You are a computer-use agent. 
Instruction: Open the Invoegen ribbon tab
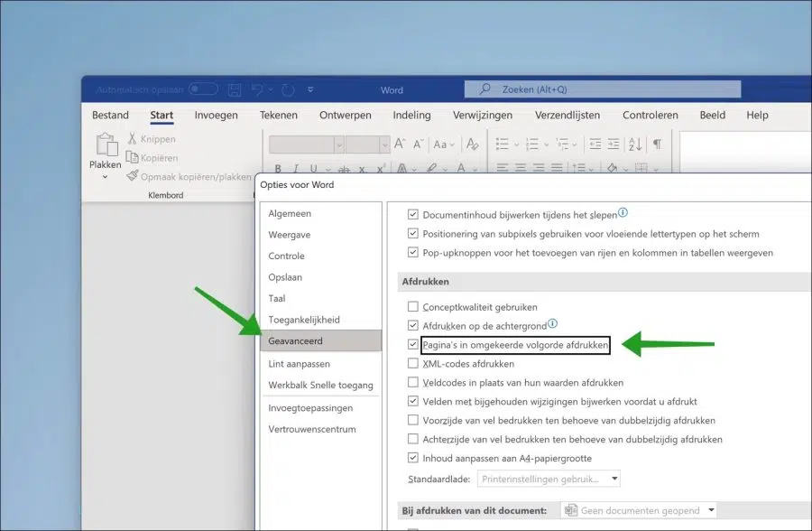pyautogui.click(x=216, y=115)
